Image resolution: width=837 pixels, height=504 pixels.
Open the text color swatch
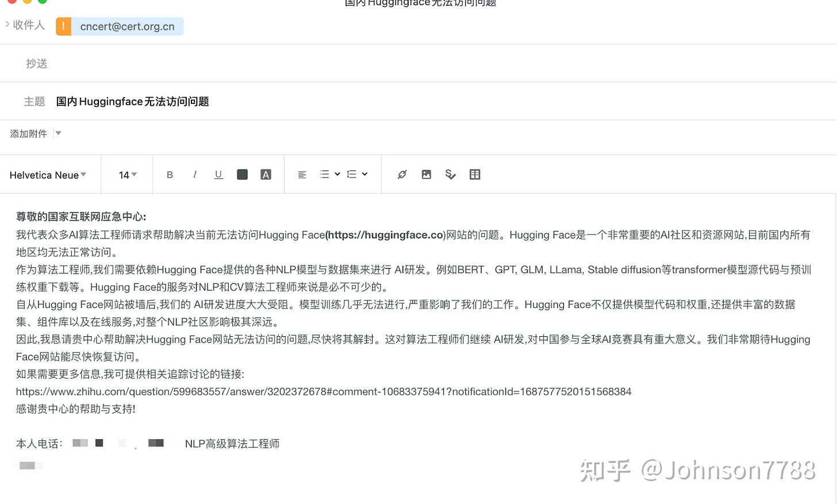point(242,175)
